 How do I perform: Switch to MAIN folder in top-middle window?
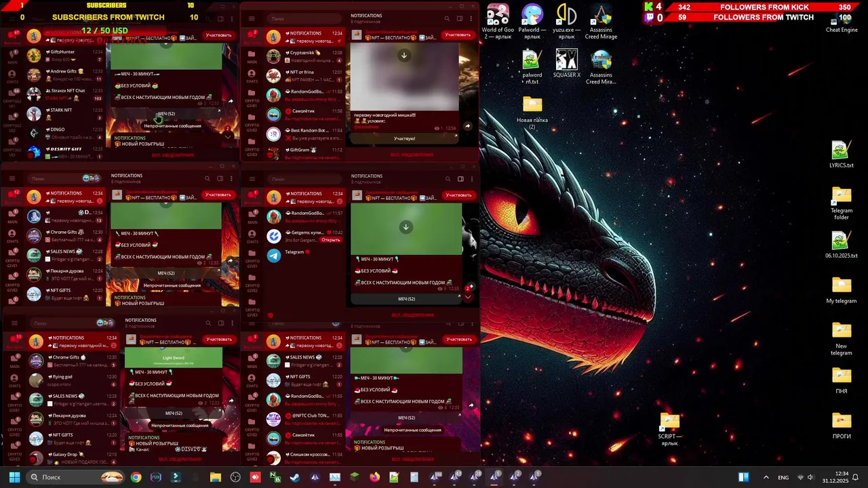pos(252,56)
